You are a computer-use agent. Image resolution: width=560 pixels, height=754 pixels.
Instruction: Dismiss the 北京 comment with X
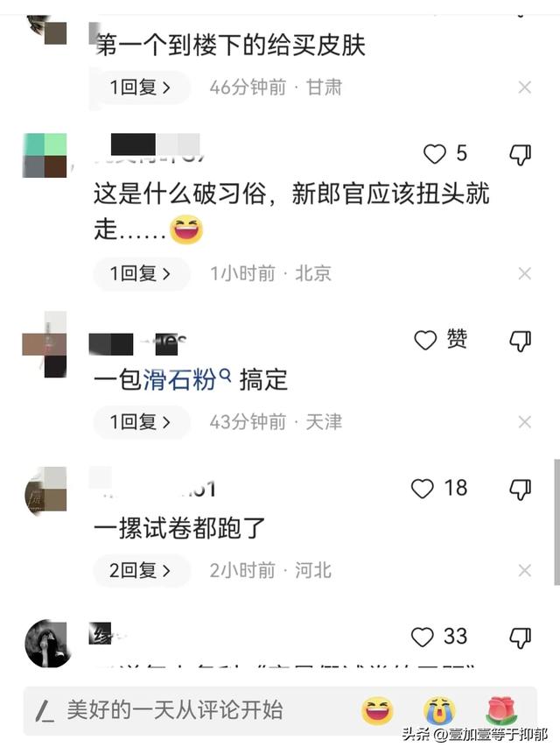[525, 273]
